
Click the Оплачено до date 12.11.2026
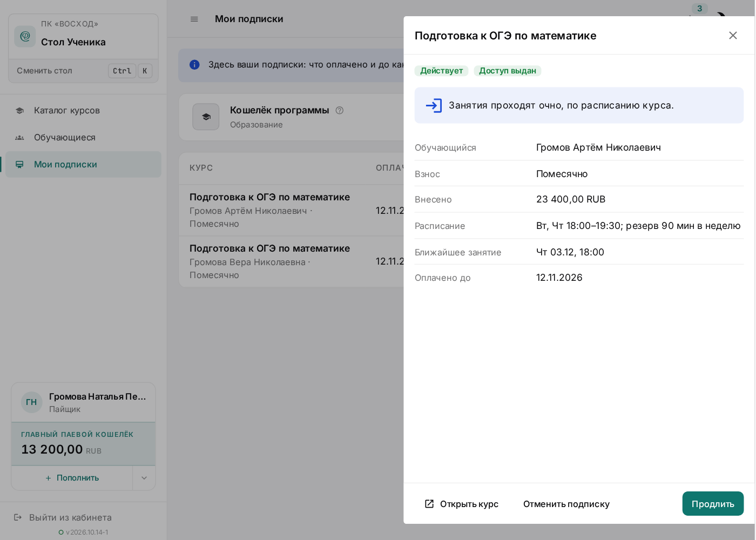click(559, 278)
